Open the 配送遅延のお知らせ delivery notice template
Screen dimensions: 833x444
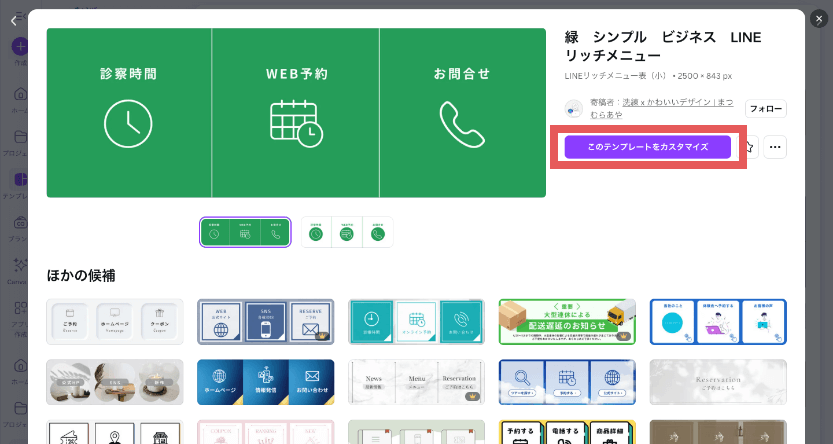coord(566,321)
